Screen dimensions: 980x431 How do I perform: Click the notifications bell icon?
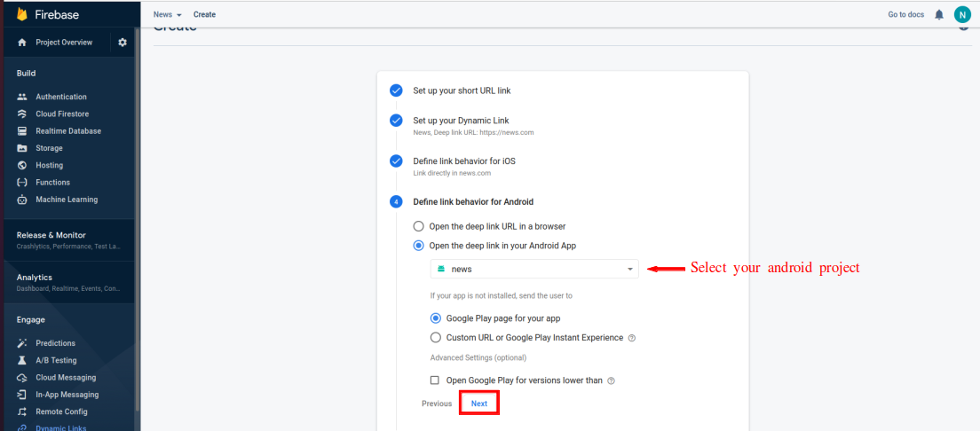[x=939, y=14]
